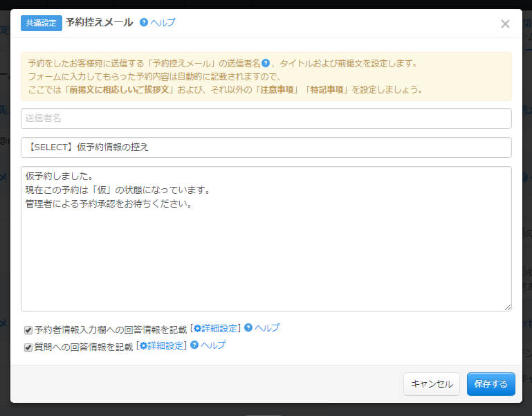Click the blue 保存する button

[490, 384]
